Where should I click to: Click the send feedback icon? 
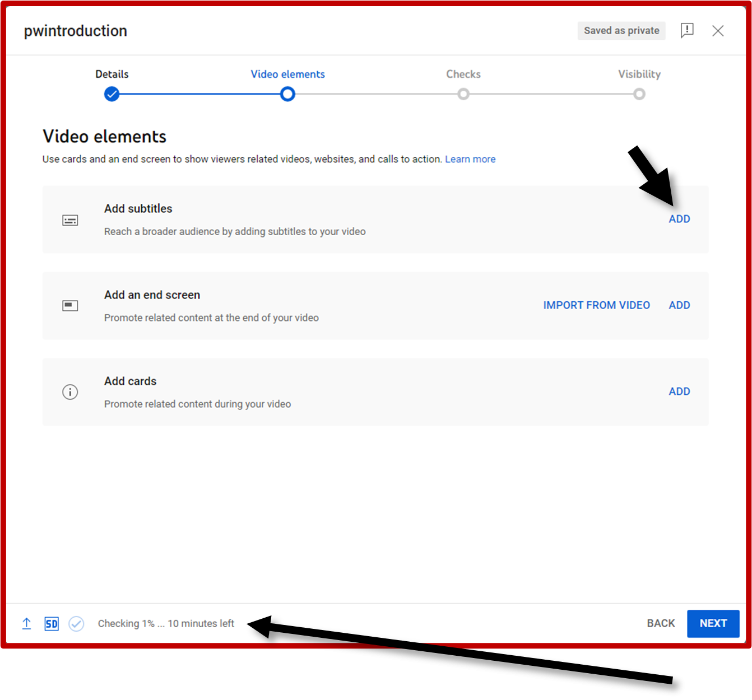pyautogui.click(x=687, y=30)
